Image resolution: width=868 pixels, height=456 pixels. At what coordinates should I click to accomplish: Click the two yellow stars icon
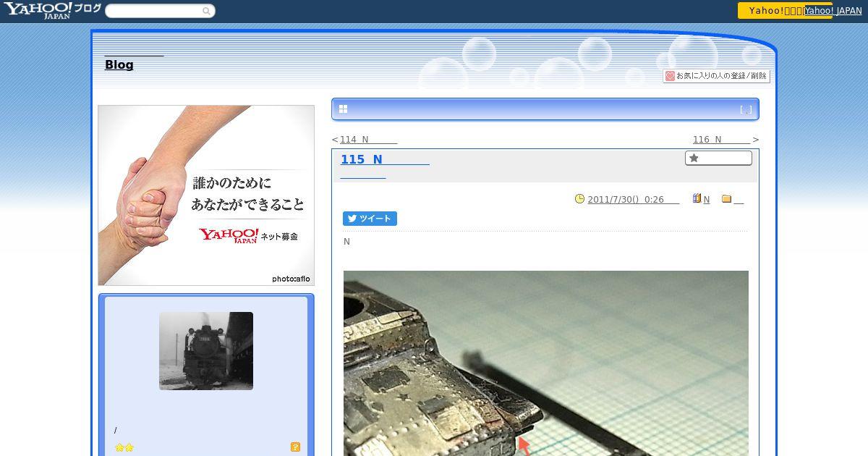tap(124, 448)
